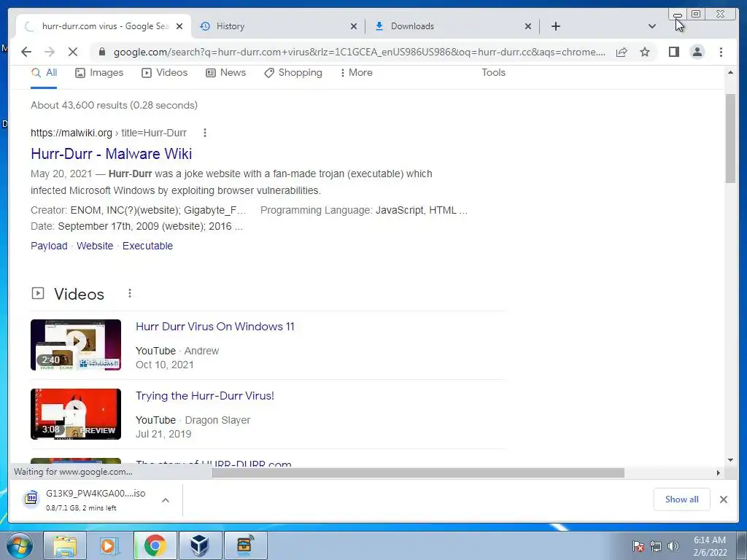
Task: Open the Chrome side panel
Action: 673,52
